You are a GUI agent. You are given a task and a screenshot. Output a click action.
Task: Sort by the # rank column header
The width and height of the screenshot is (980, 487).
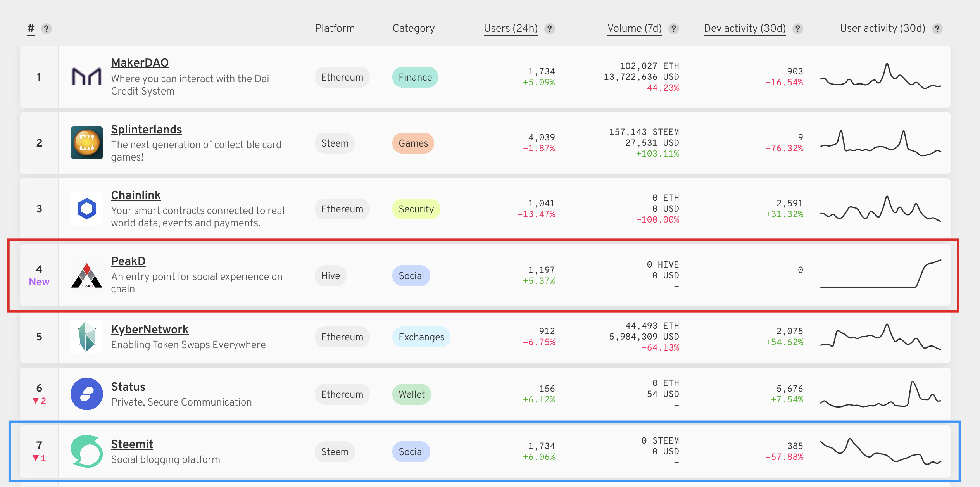click(x=31, y=28)
